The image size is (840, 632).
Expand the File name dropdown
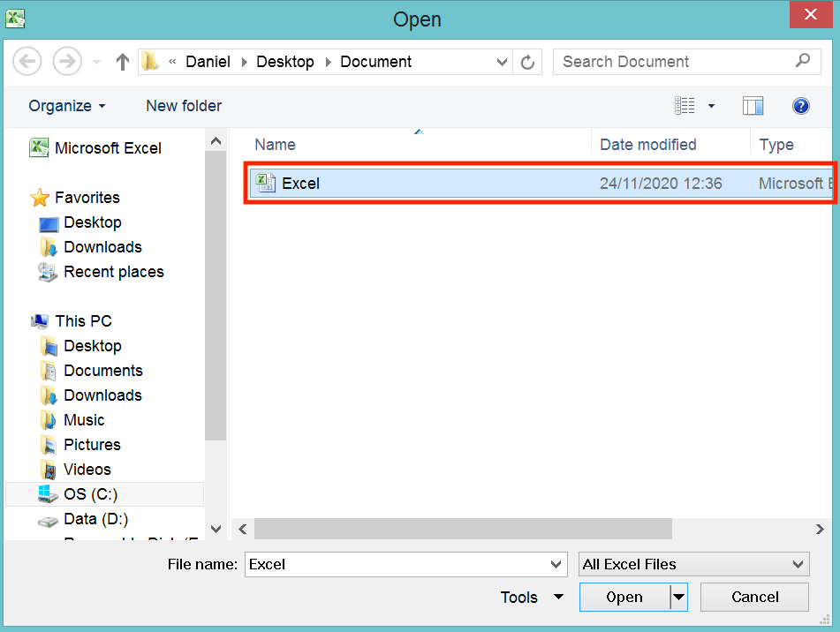556,564
